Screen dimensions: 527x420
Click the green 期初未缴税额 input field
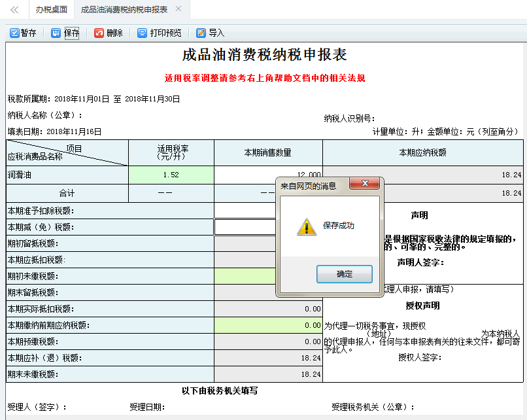[245, 276]
